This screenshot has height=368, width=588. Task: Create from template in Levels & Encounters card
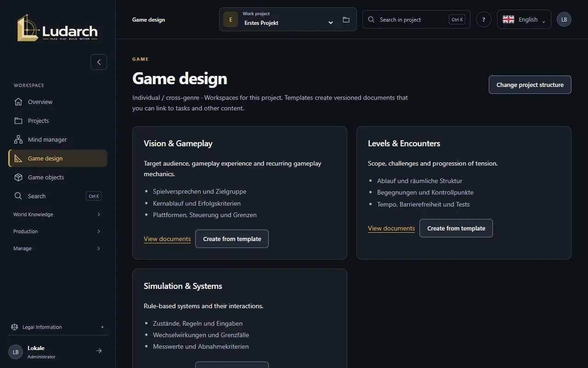(x=456, y=228)
